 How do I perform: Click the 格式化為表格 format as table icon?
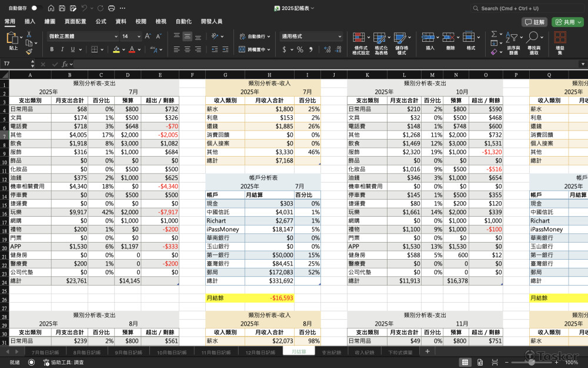pyautogui.click(x=381, y=40)
